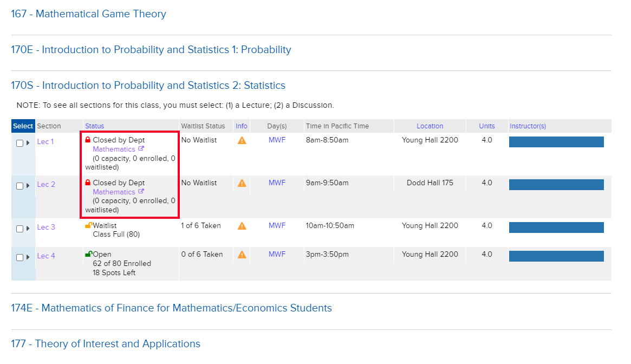The width and height of the screenshot is (631, 364).
Task: Click the redacted instructor bar for Lec 1
Action: (557, 142)
